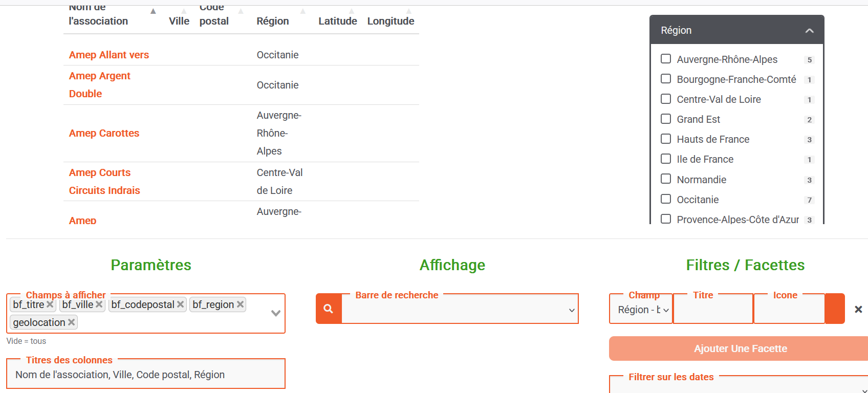Screen dimensions: 868x393
Task: Sort the table by Région header
Action: pyautogui.click(x=273, y=21)
